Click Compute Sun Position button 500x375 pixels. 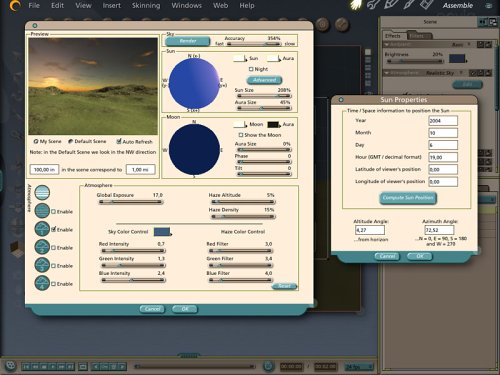click(x=408, y=198)
